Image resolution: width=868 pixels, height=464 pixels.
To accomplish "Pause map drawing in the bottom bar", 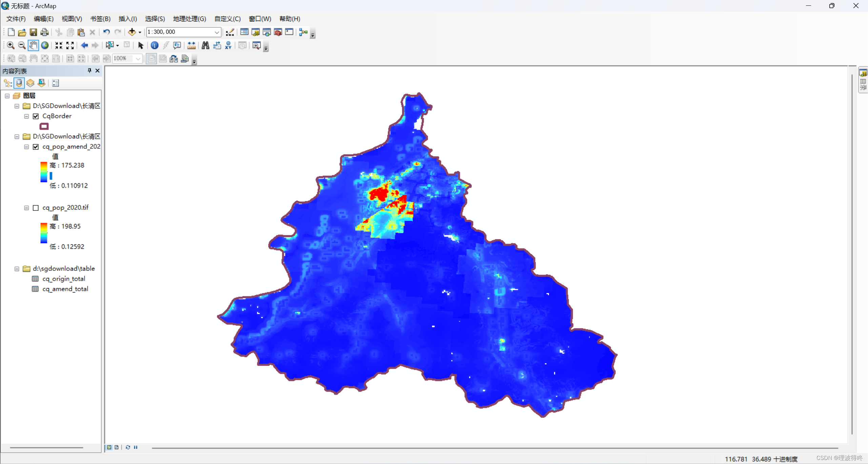I will coord(136,447).
